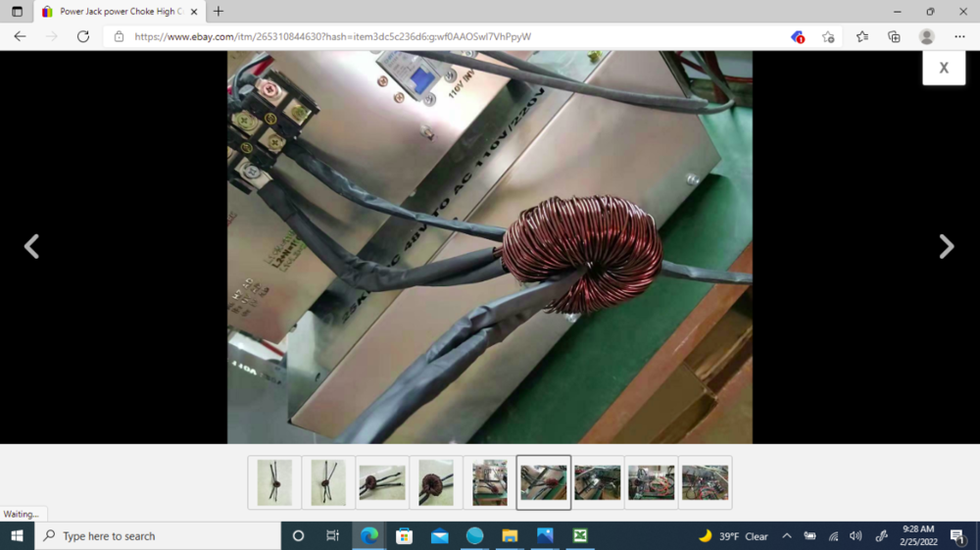The image size is (980, 550).
Task: Refresh the eBay page
Action: (x=83, y=36)
